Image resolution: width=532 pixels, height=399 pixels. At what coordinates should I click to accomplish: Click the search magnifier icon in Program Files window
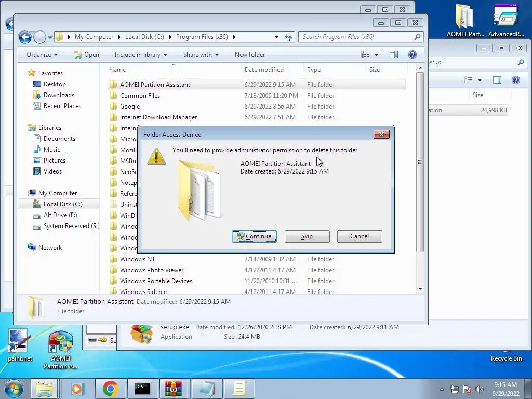417,37
